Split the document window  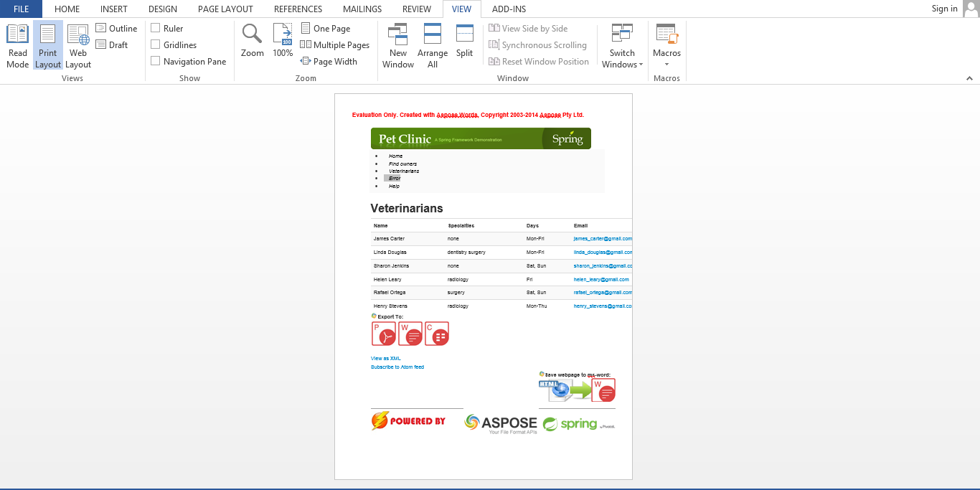(x=465, y=41)
